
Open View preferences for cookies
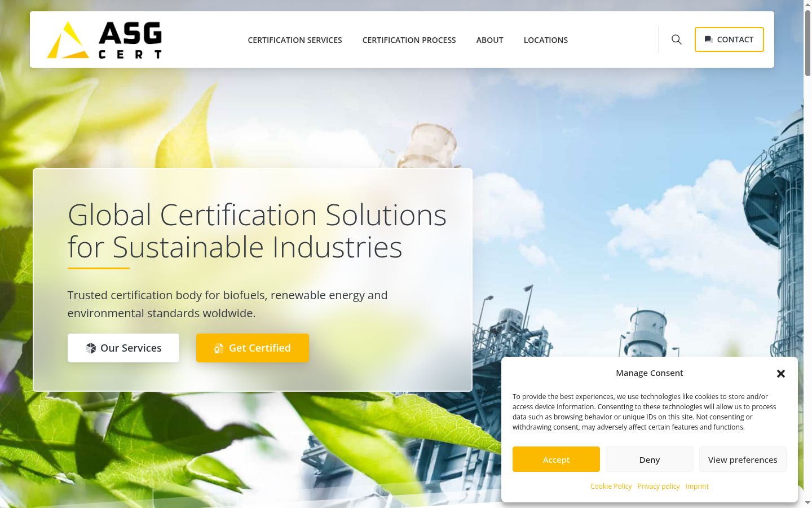(x=743, y=459)
